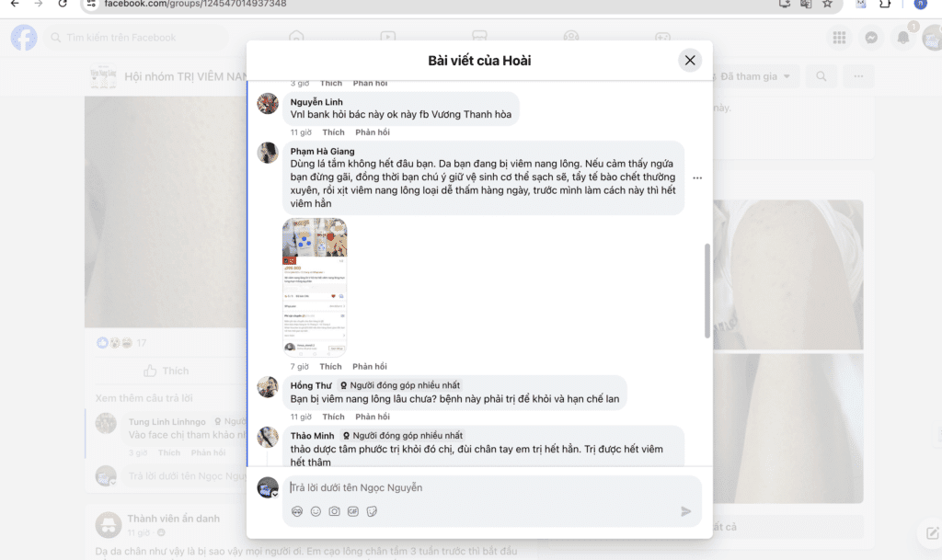
Task: Open the arm photo in right panel
Action: (788, 274)
